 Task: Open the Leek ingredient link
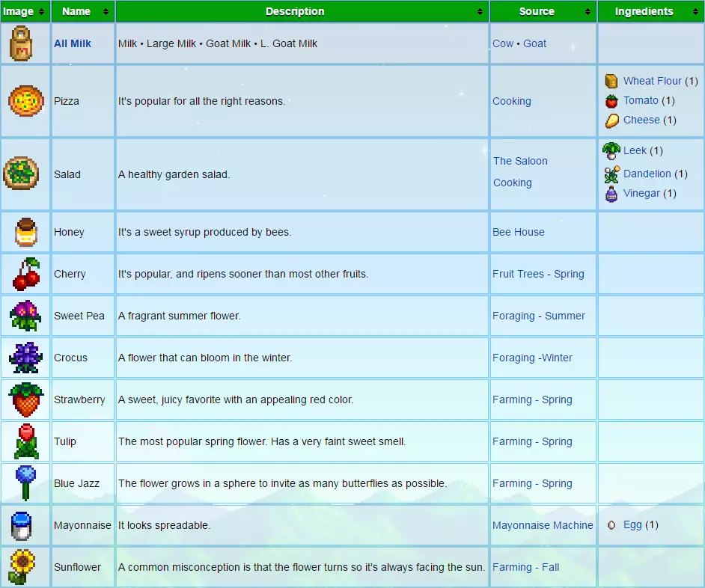click(635, 150)
